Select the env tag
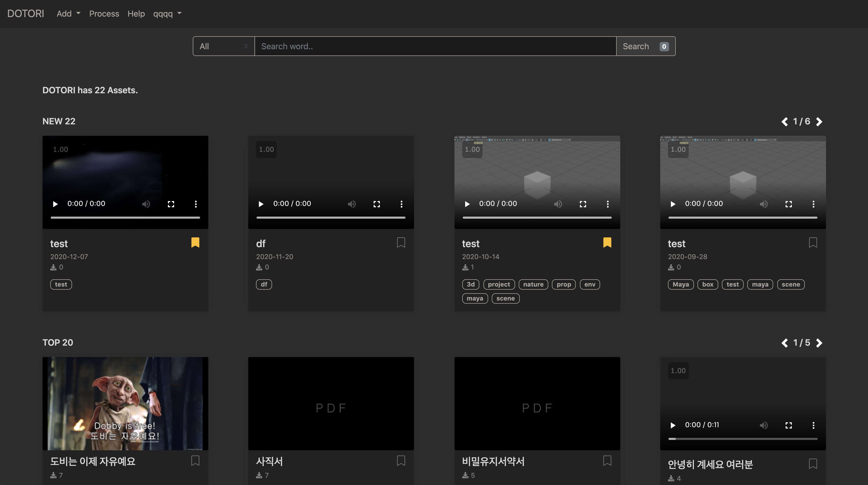 pos(590,284)
